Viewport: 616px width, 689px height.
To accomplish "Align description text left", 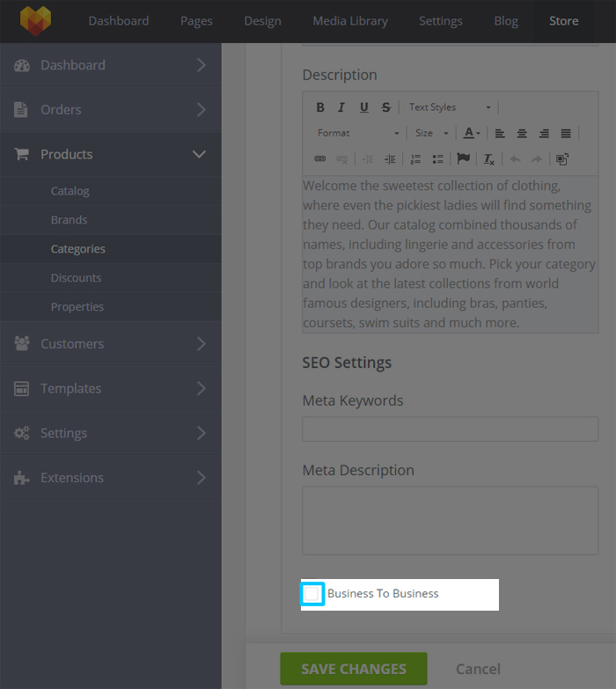I will click(x=500, y=133).
